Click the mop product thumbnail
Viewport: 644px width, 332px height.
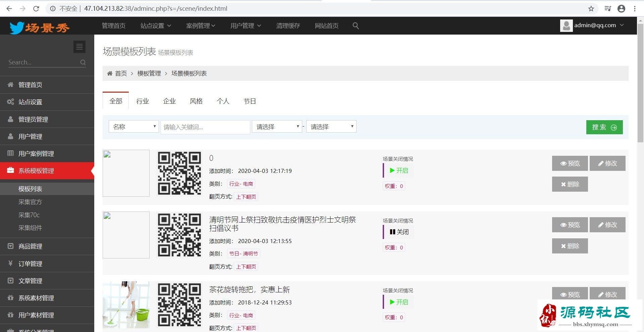click(126, 305)
